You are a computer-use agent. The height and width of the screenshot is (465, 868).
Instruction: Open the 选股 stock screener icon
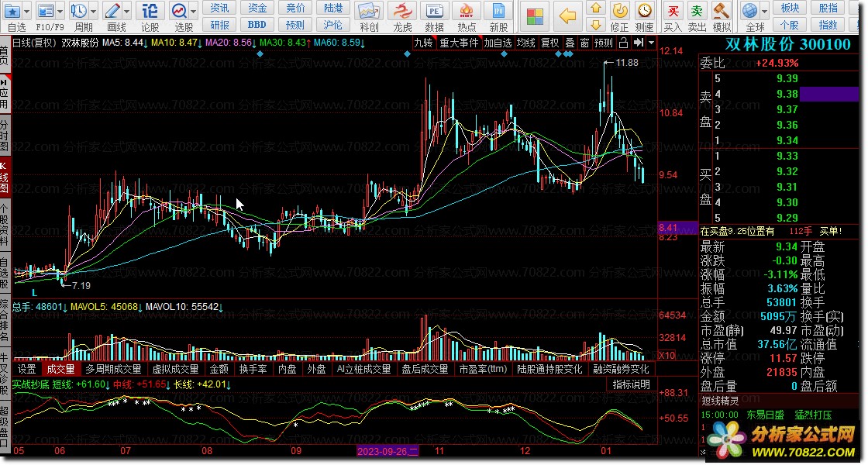pyautogui.click(x=179, y=11)
